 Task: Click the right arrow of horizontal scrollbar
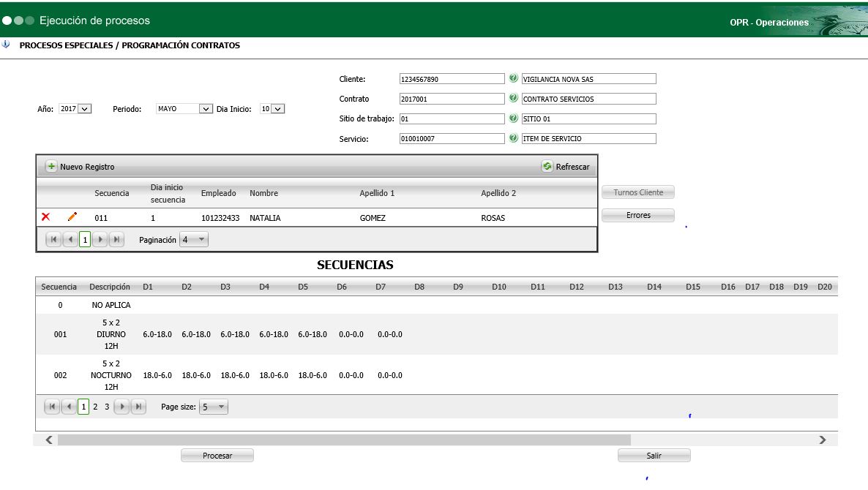coord(823,440)
